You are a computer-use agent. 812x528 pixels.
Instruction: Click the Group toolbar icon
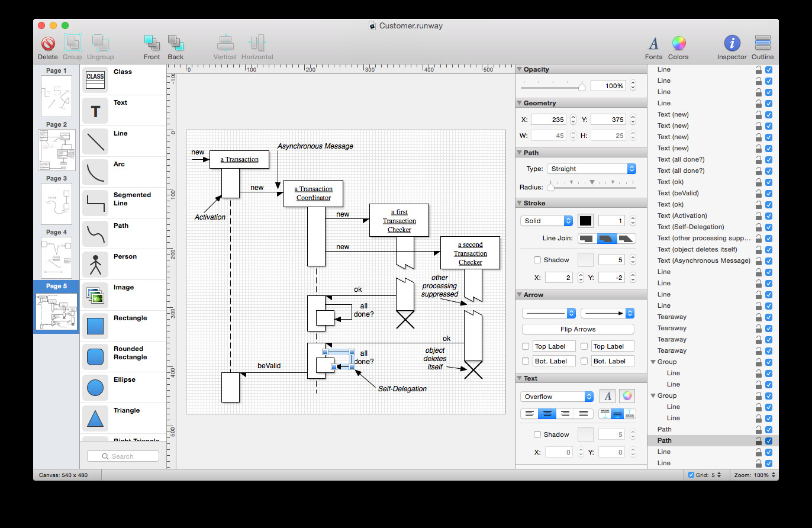[x=72, y=43]
